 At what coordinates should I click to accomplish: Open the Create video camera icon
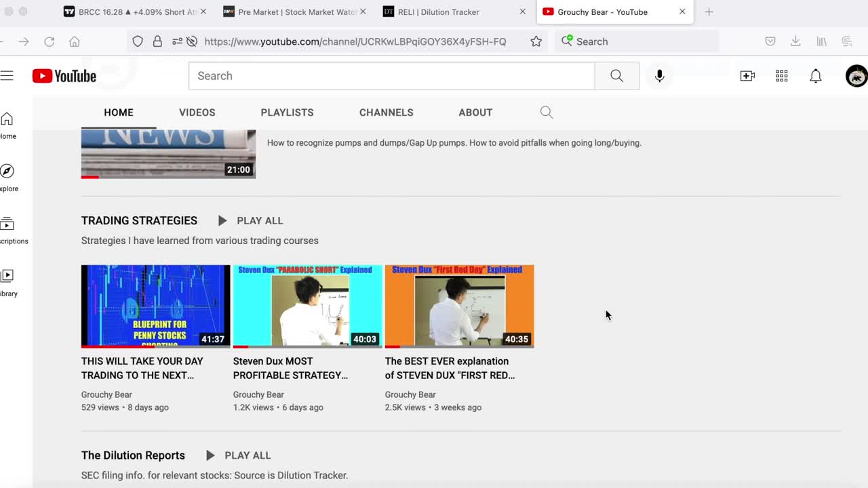click(747, 76)
